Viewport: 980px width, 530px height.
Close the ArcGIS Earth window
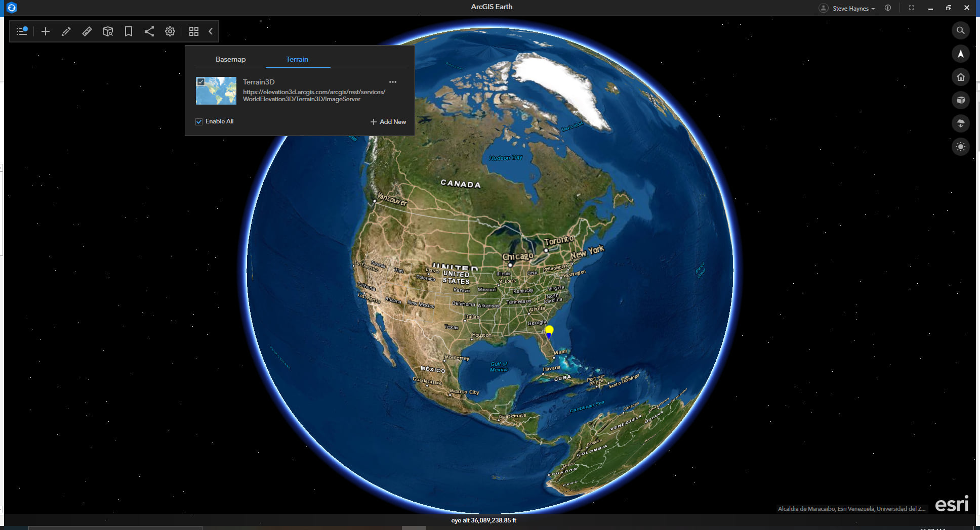click(x=967, y=8)
